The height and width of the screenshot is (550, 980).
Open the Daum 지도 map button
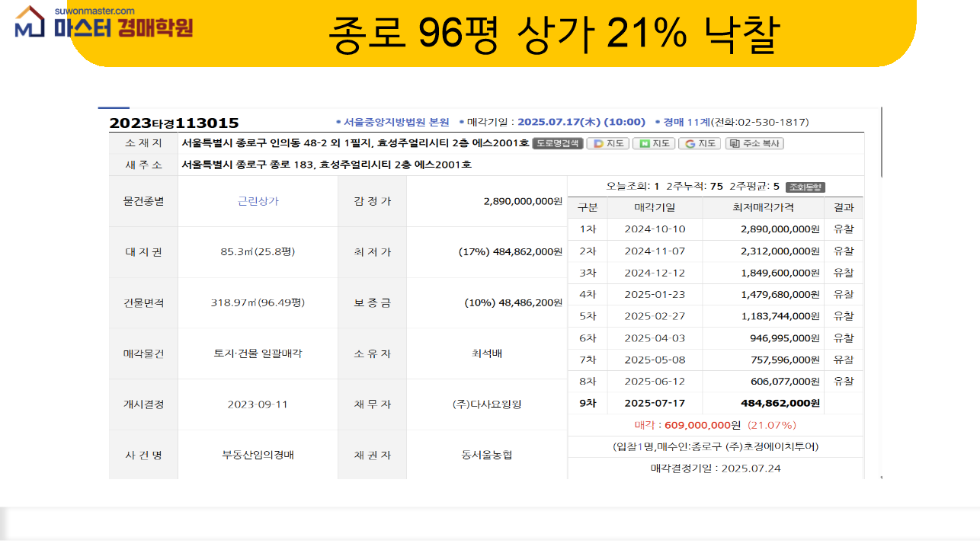pyautogui.click(x=608, y=143)
